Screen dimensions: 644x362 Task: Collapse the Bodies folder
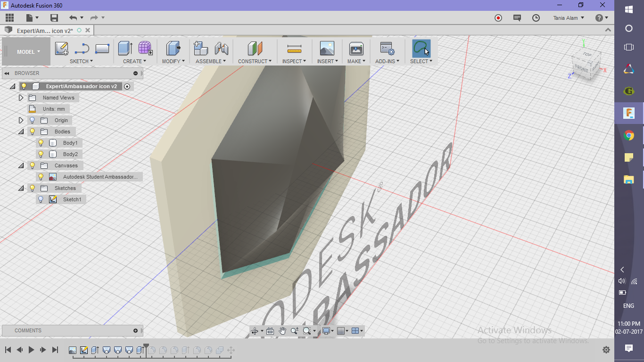coord(21,132)
